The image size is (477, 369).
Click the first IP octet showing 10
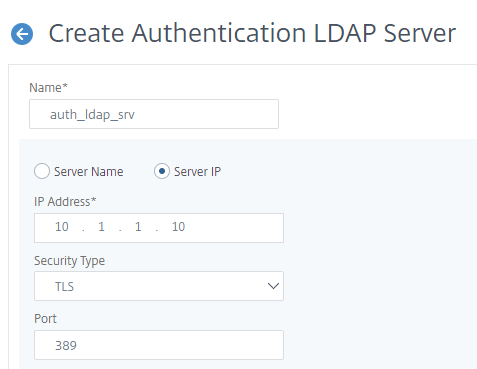pyautogui.click(x=62, y=227)
